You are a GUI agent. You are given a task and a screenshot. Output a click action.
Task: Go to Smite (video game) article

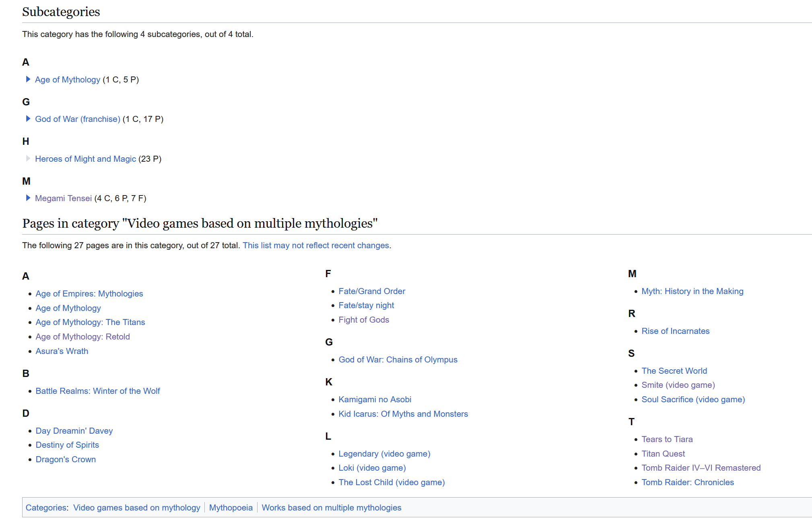678,385
